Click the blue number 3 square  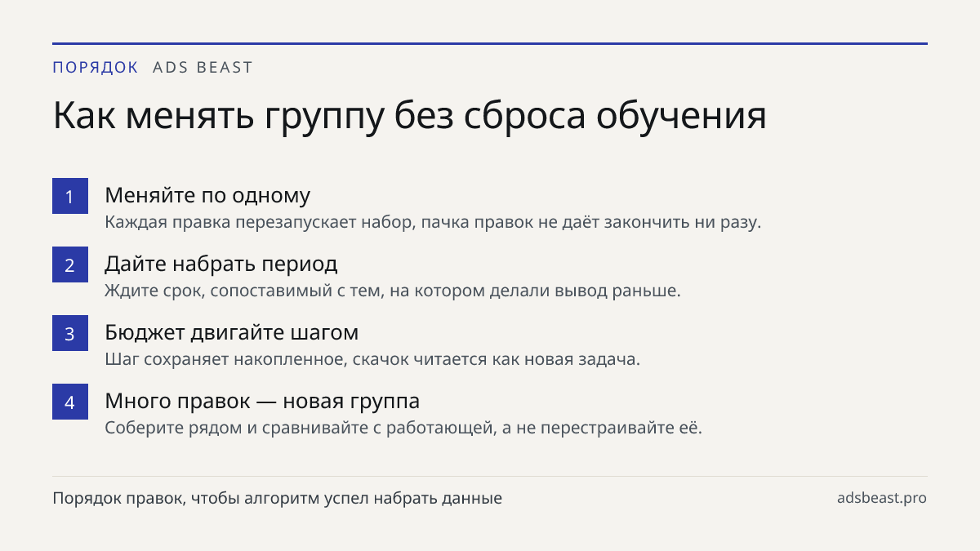70,333
